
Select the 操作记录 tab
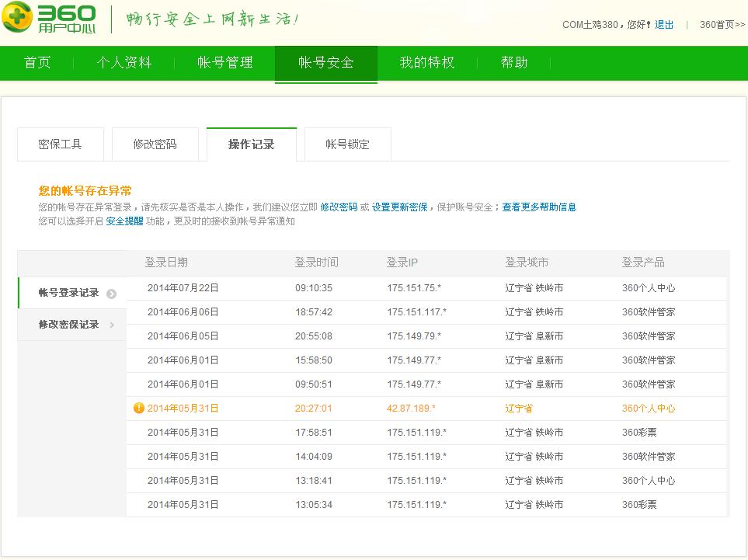[252, 144]
